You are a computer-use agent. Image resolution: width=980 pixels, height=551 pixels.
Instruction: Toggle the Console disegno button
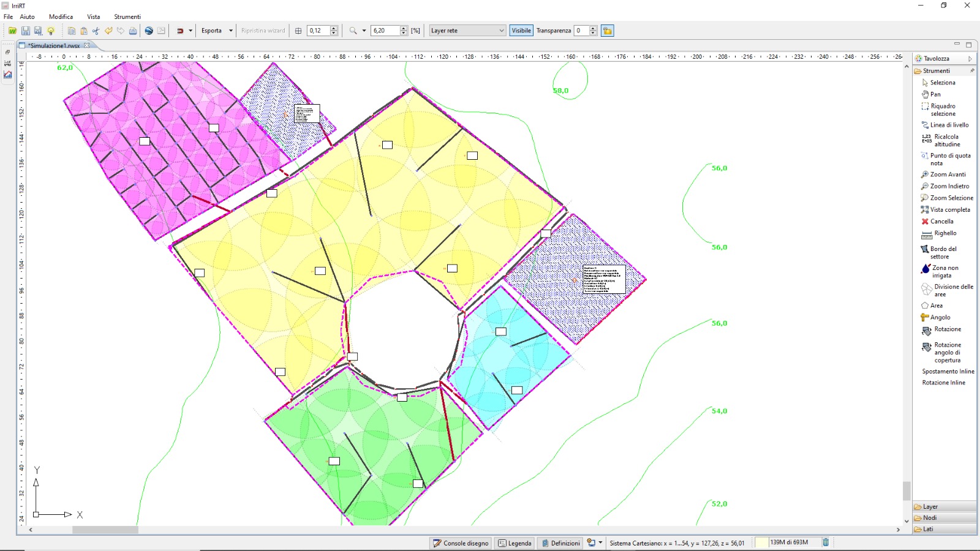tap(461, 543)
